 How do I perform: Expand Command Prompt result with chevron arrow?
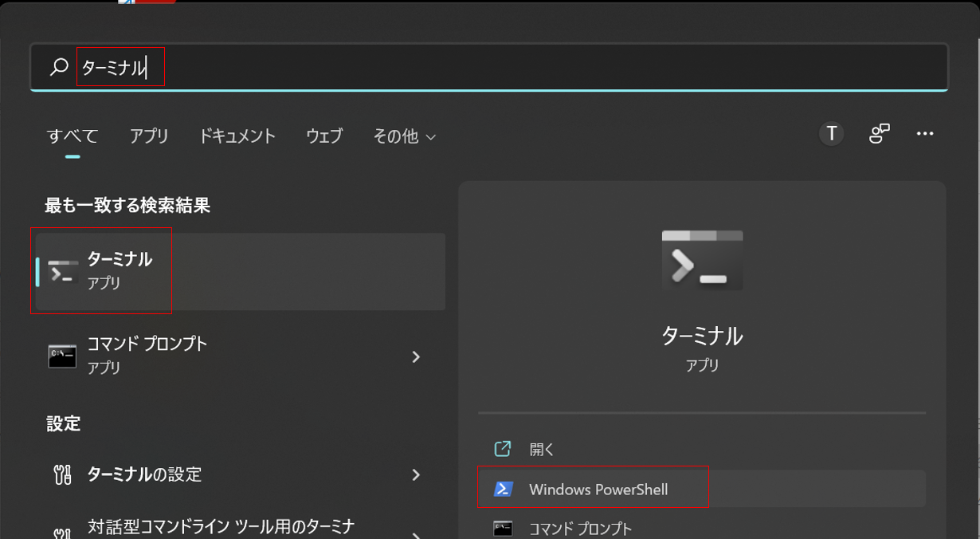click(x=416, y=356)
